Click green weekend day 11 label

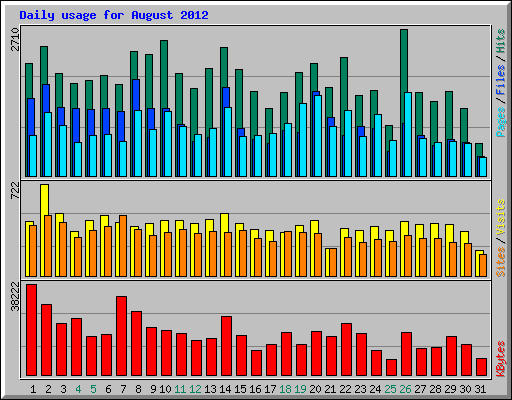coord(180,389)
